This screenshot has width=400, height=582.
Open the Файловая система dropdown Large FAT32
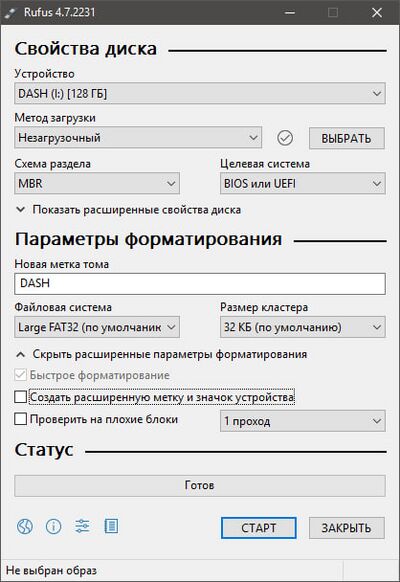click(x=97, y=327)
